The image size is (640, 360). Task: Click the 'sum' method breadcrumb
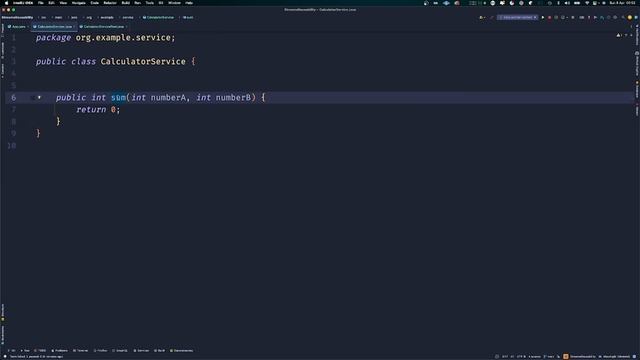[x=188, y=18]
